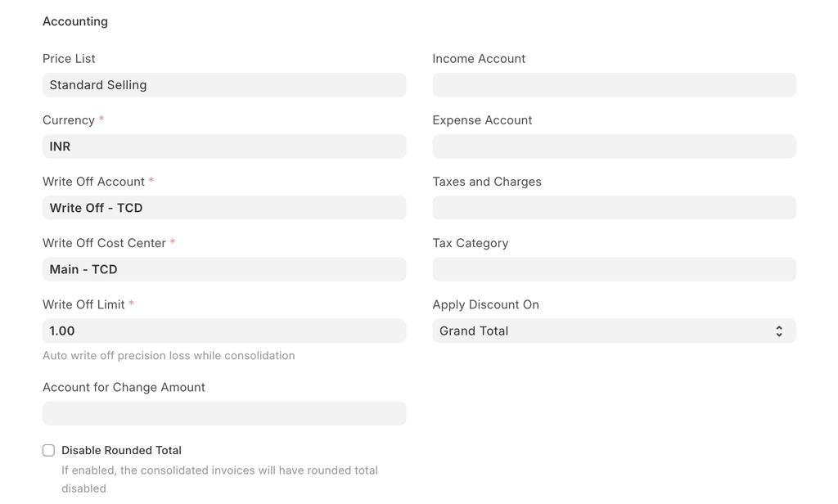Click the auto write off help text
Image resolution: width=838 pixels, height=504 pixels.
[169, 356]
